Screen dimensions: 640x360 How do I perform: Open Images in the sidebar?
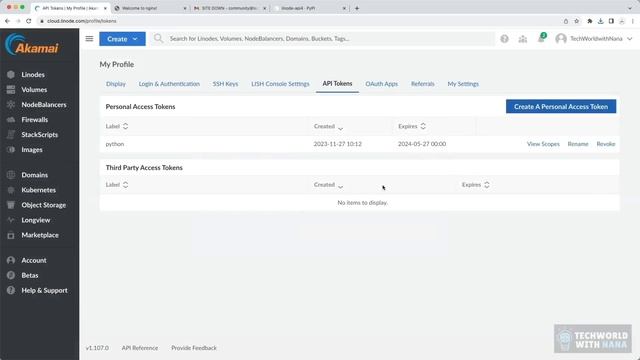pos(32,150)
